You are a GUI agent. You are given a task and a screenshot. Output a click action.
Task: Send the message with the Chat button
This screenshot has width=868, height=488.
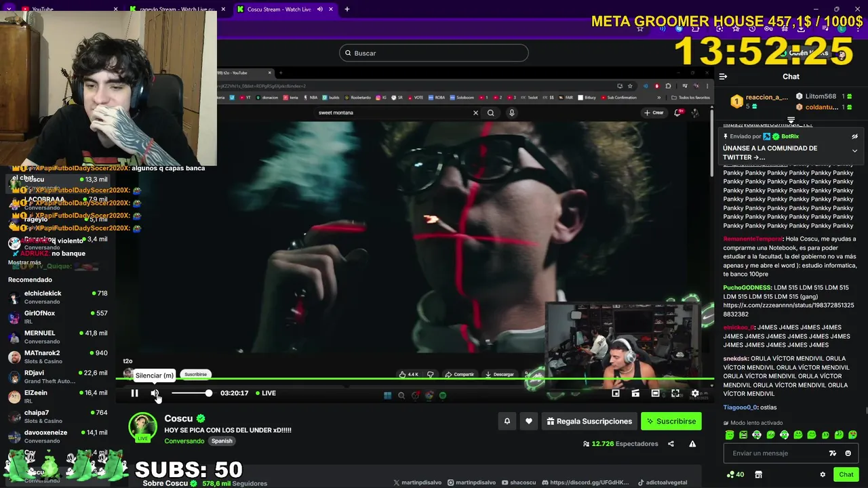(846, 474)
